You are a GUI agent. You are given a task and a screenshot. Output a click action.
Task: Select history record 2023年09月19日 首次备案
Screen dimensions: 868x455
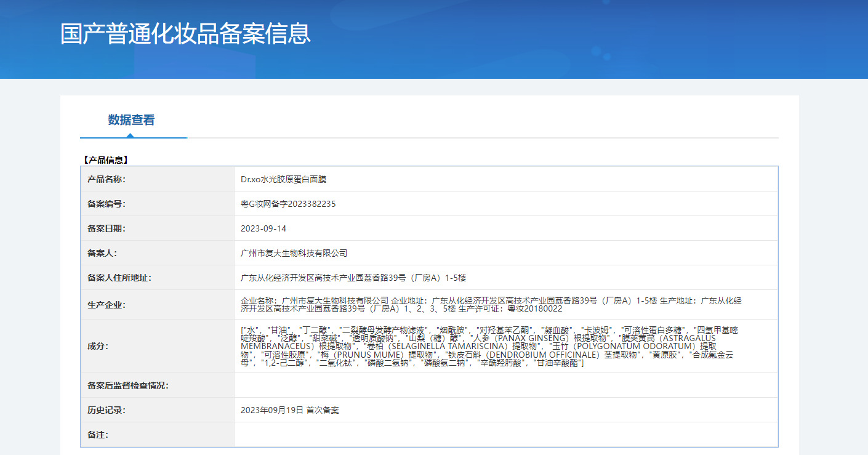tap(289, 410)
